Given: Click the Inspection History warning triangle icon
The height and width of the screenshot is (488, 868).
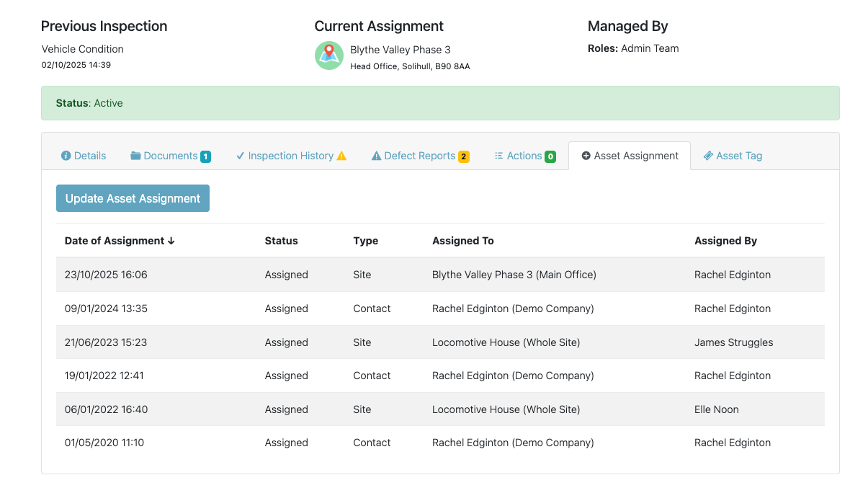Looking at the screenshot, I should pos(341,156).
